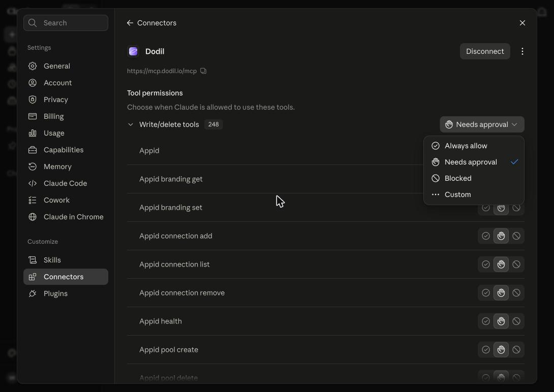554x392 pixels.
Task: Set Appid health to needs approval
Action: (x=501, y=321)
